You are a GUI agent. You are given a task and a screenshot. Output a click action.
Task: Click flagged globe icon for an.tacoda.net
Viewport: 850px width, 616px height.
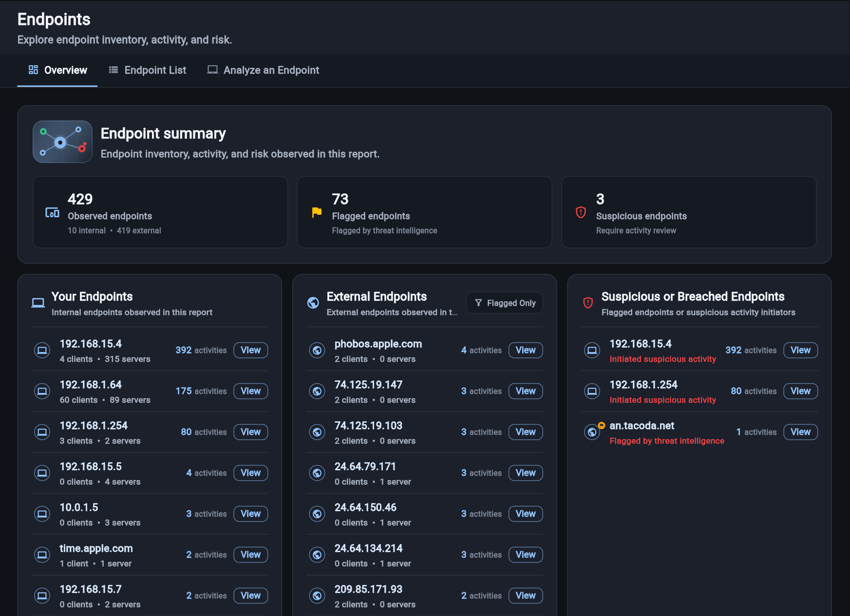pyautogui.click(x=592, y=432)
